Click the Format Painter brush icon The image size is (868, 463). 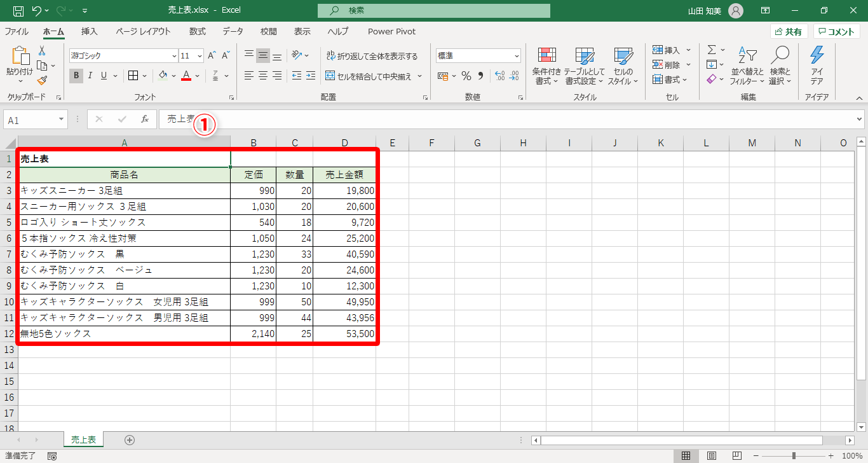[x=42, y=80]
